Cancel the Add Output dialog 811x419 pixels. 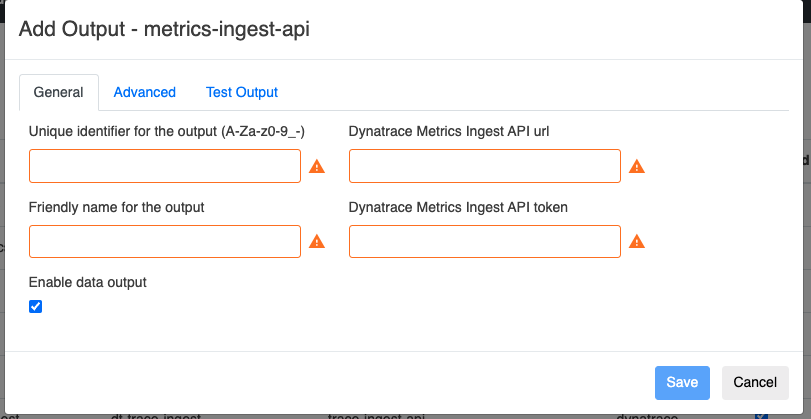(x=754, y=382)
